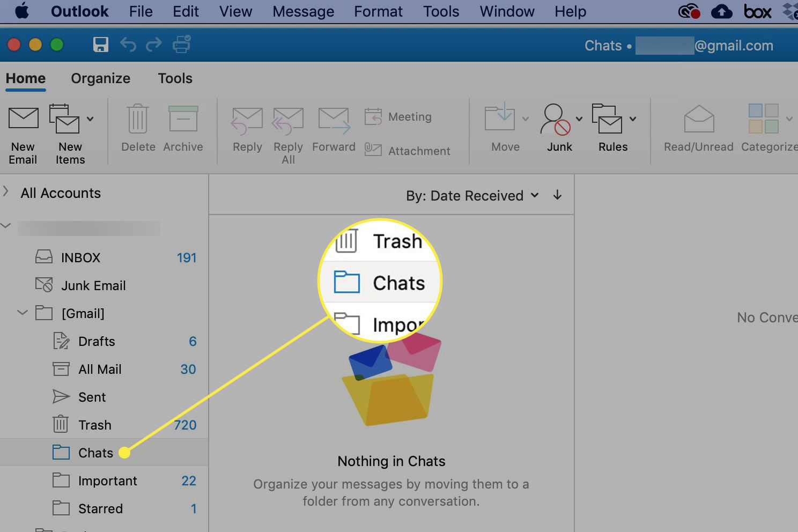
Task: Open the cloud upload menu bar icon
Action: (x=722, y=11)
